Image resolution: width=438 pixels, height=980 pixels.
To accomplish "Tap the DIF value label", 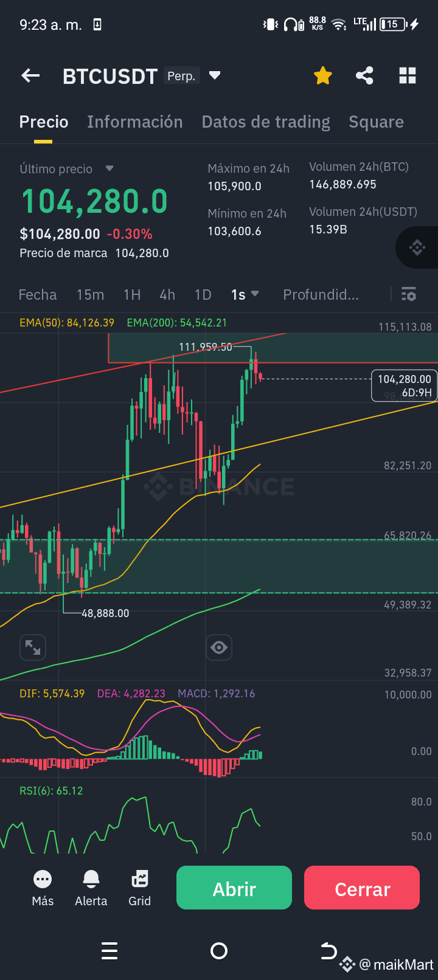I will 52,694.
